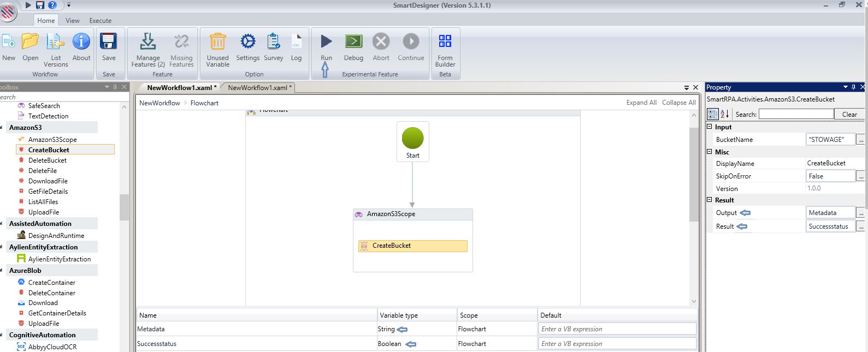Click the Unused Variable trash icon
This screenshot has height=352, width=868.
click(x=217, y=42)
